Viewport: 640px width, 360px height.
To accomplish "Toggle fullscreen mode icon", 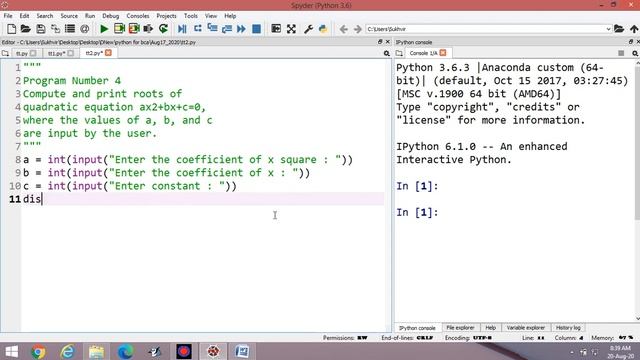I will tap(291, 29).
